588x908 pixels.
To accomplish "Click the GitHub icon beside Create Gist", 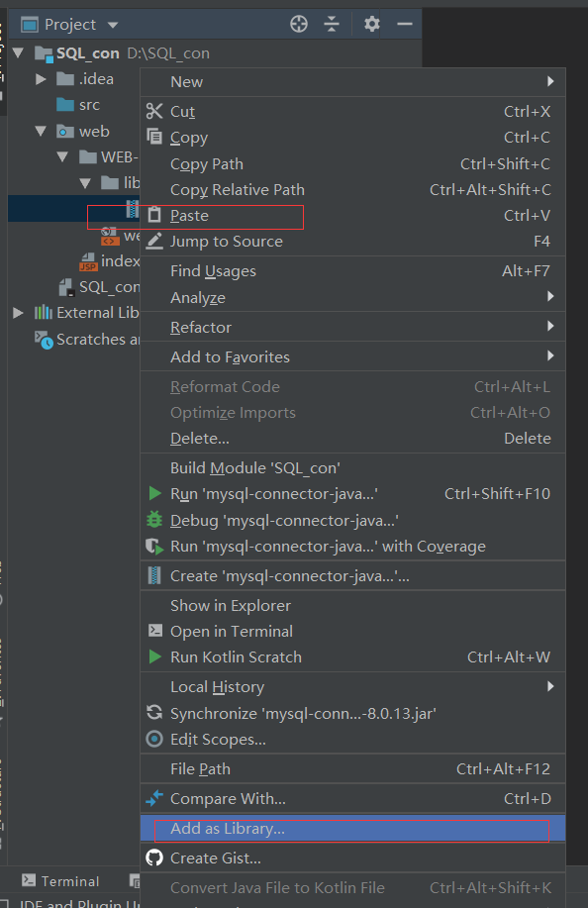I will 154,858.
